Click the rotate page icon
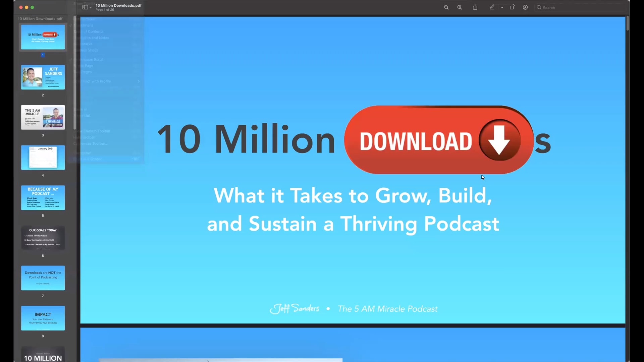Image resolution: width=644 pixels, height=362 pixels. [512, 7]
